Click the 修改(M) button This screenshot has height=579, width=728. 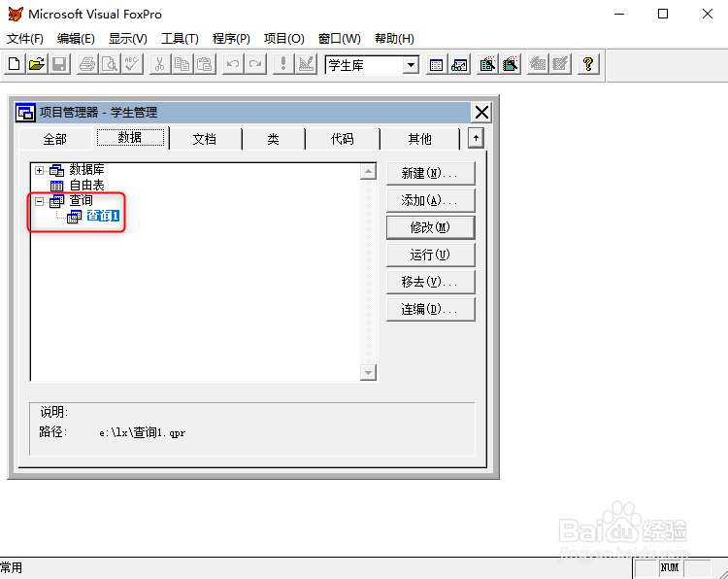[430, 227]
